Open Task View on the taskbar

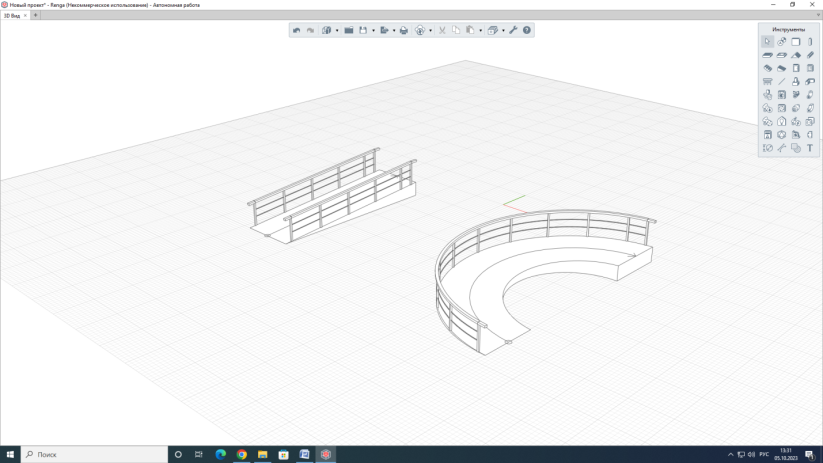click(198, 454)
